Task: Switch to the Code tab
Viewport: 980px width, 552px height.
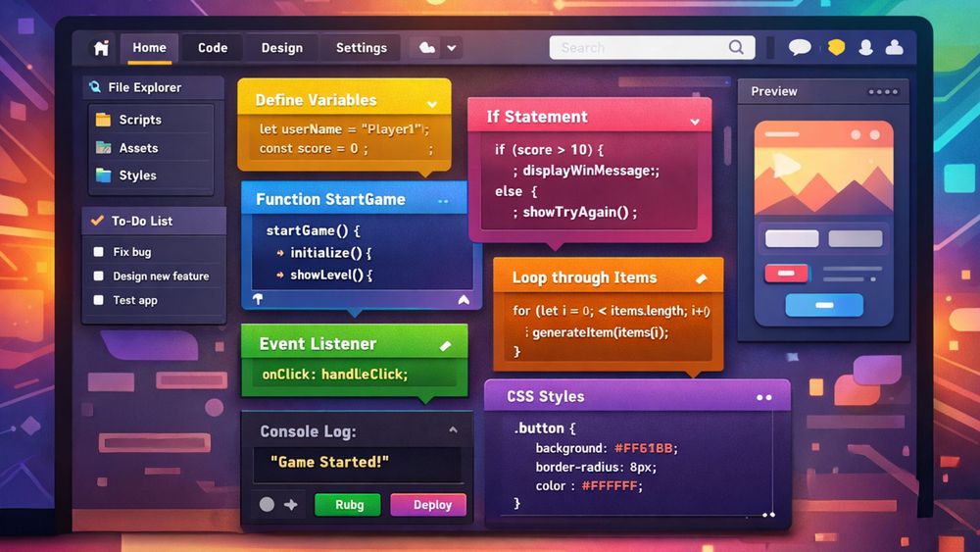Action: [x=213, y=47]
